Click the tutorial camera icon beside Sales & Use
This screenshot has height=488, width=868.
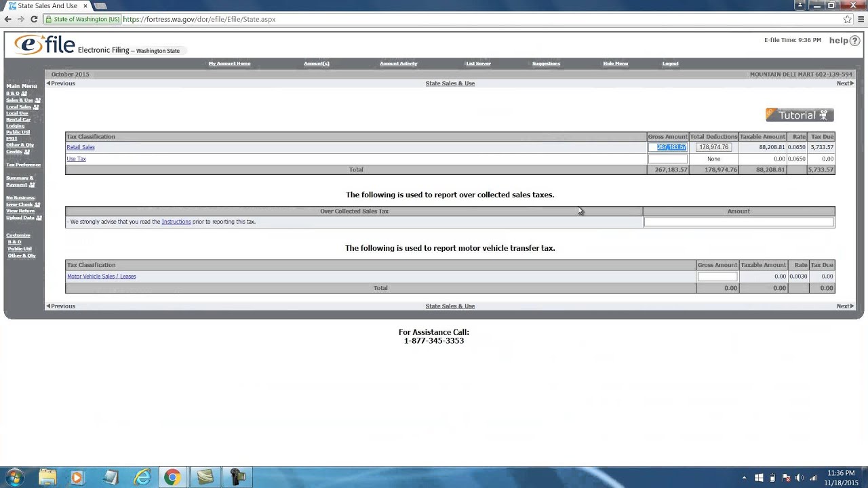point(38,100)
